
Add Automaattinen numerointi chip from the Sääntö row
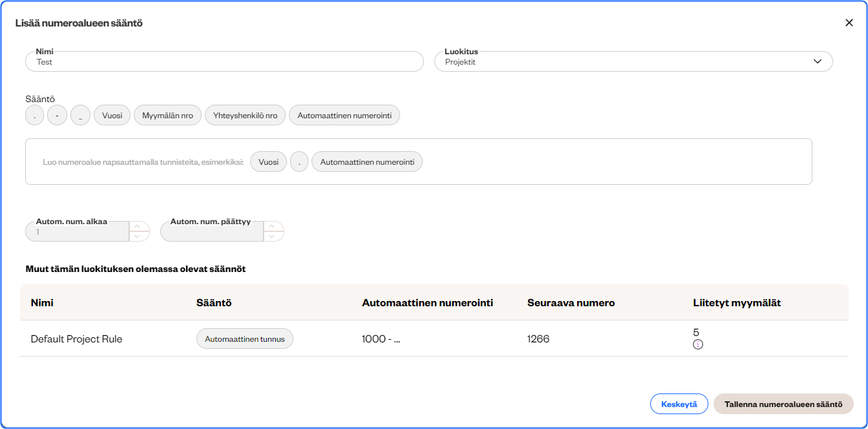tap(344, 116)
